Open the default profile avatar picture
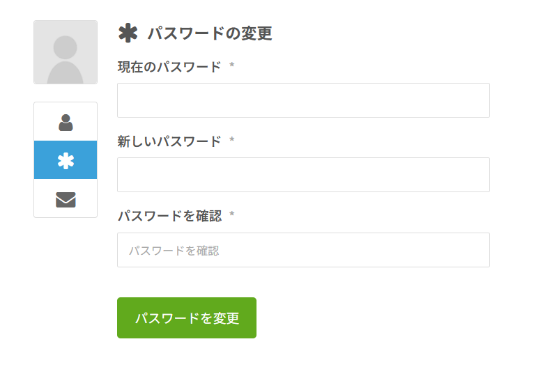The width and height of the screenshot is (559, 392). pyautogui.click(x=66, y=52)
